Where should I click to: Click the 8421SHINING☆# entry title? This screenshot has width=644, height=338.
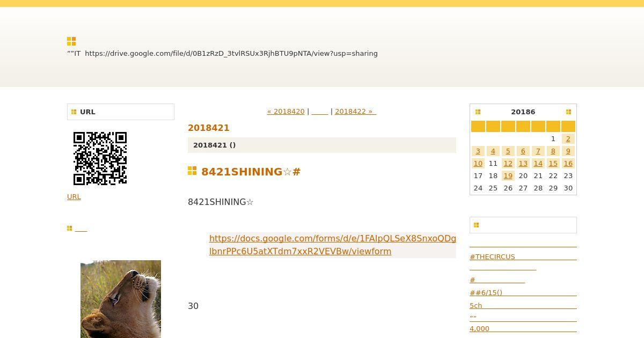click(x=251, y=172)
